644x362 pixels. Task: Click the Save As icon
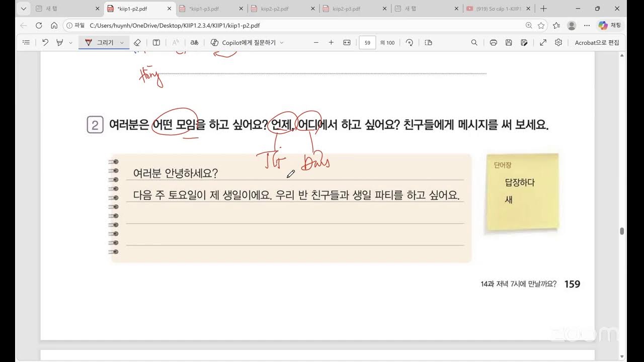pyautogui.click(x=524, y=43)
